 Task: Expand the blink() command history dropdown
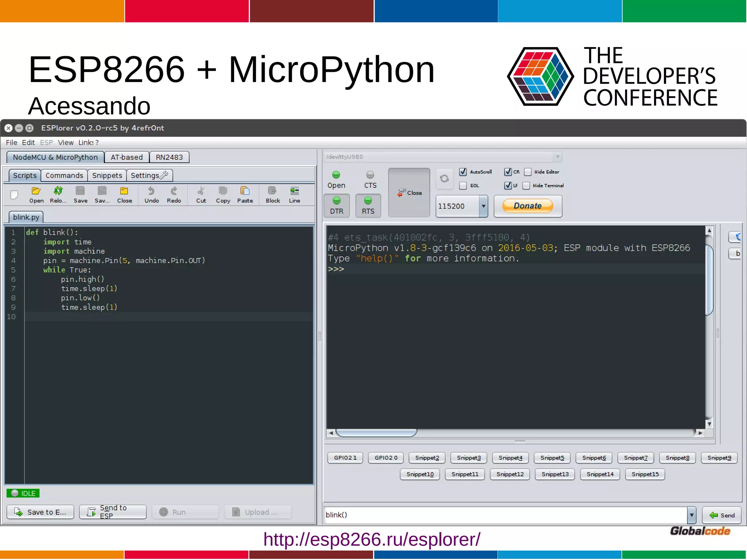(691, 515)
